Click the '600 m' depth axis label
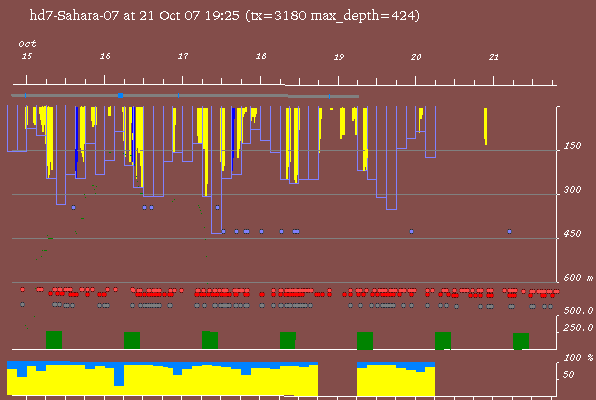 tap(578, 278)
